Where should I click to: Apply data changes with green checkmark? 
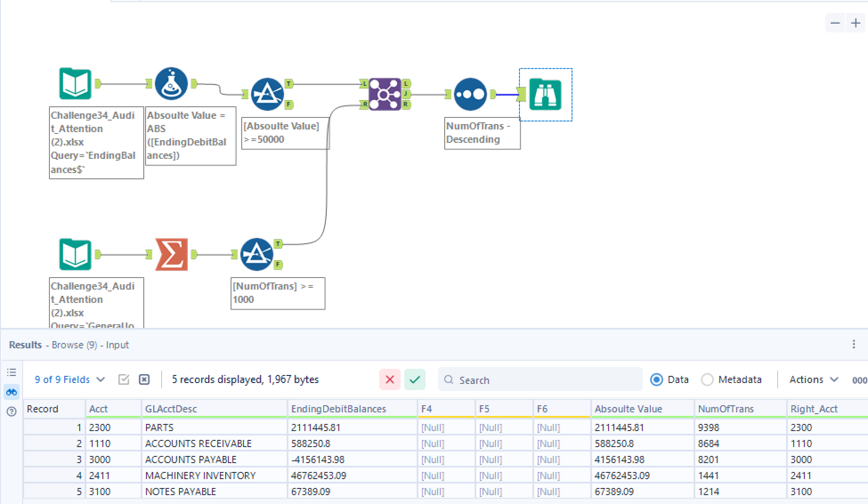pos(415,379)
